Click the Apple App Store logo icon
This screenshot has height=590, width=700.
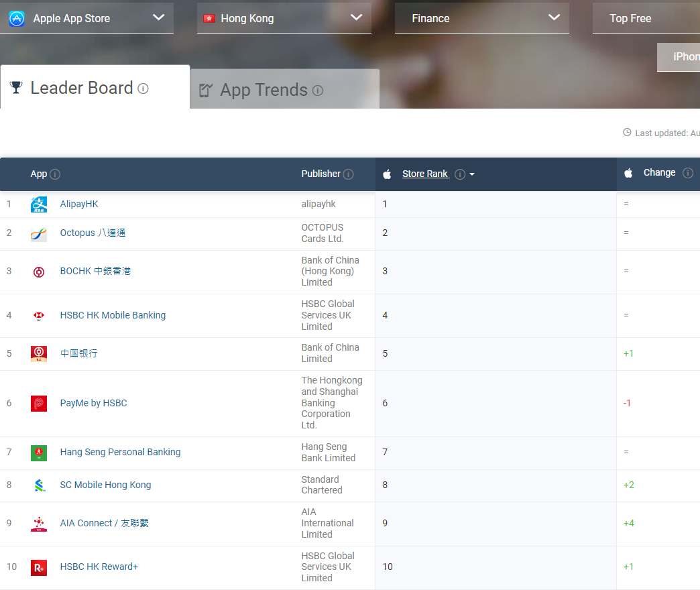pos(17,18)
